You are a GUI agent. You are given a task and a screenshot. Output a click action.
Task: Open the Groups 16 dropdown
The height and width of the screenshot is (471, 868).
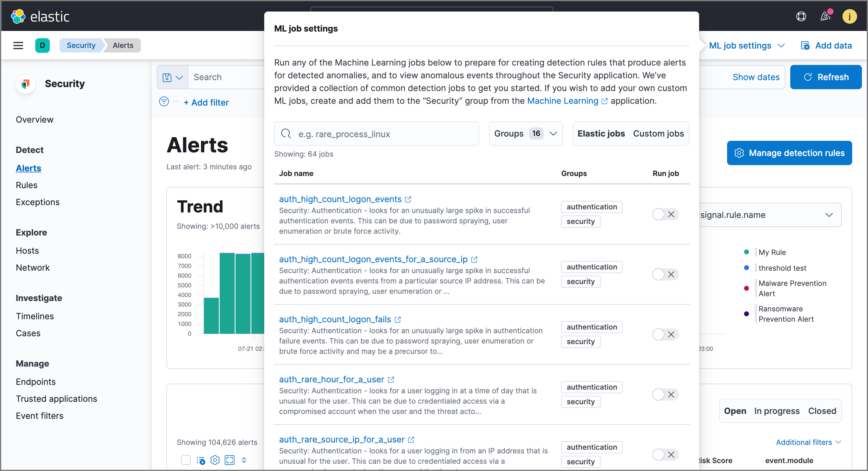[525, 133]
